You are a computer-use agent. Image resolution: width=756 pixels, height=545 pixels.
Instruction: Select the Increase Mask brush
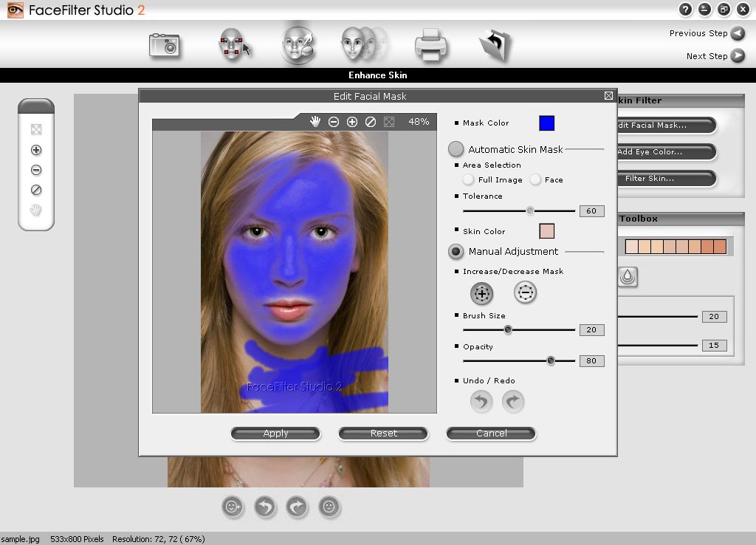[481, 293]
